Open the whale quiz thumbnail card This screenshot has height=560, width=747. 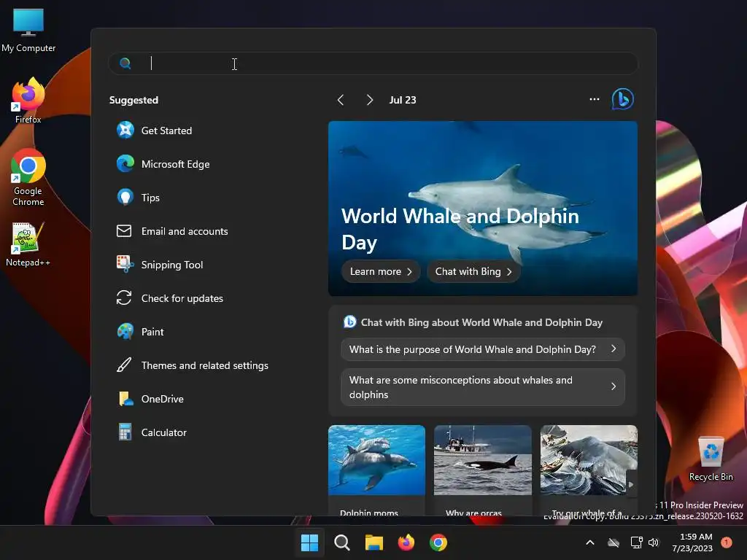[589, 470]
